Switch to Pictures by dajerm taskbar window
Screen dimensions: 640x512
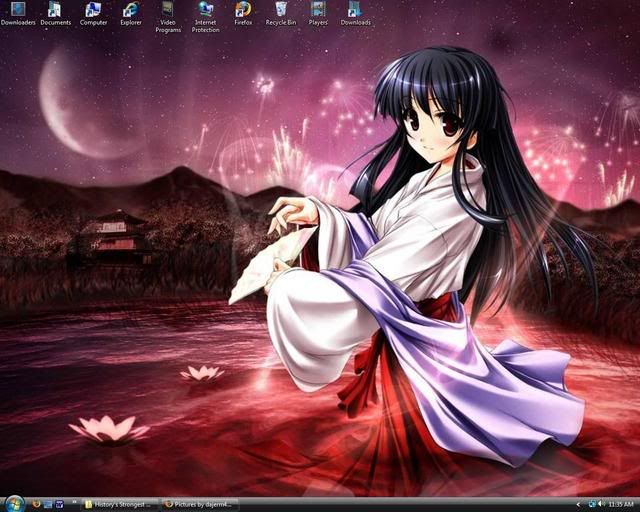(x=198, y=504)
